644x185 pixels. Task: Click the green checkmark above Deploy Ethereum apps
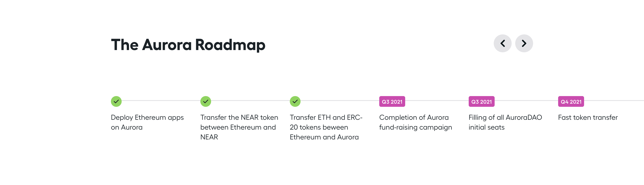pyautogui.click(x=116, y=101)
